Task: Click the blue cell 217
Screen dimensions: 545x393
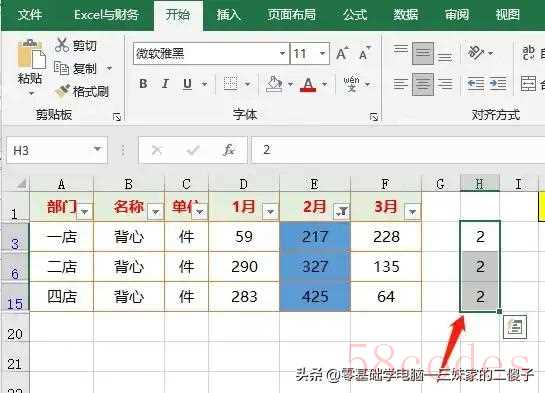Action: (315, 237)
